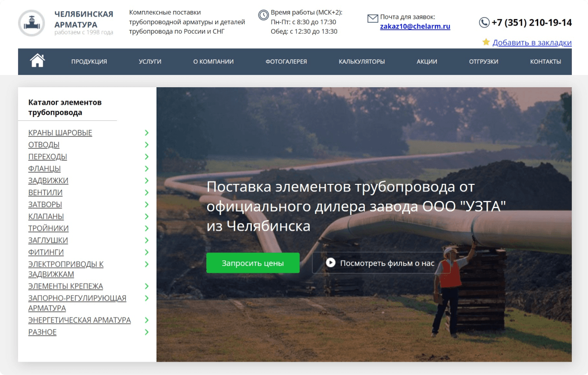The width and height of the screenshot is (588, 375).
Task: Open the ФЛАНЦЫ catalog link
Action: (x=45, y=168)
